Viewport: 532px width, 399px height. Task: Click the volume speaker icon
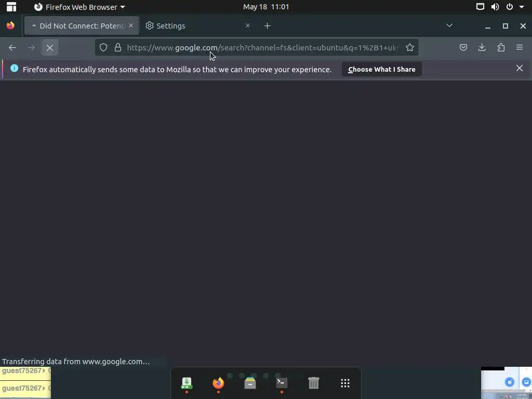click(x=495, y=7)
